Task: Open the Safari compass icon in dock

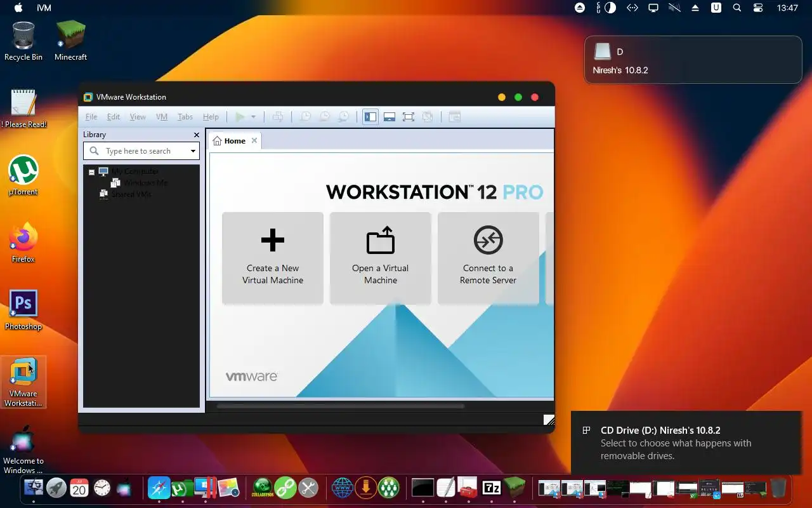Action: point(159,488)
